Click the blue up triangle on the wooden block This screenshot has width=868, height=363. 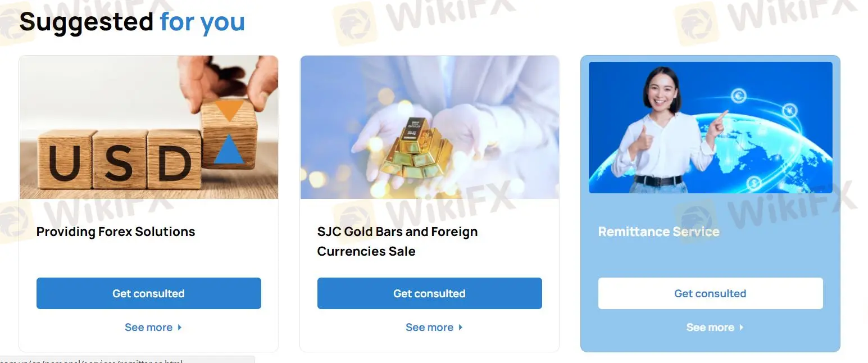[229, 150]
